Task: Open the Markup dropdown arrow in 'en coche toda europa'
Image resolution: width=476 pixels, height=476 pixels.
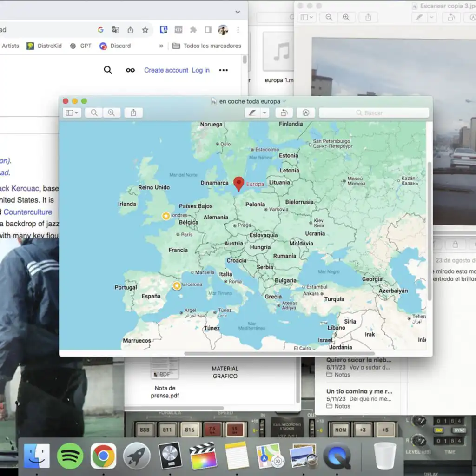Action: (264, 113)
